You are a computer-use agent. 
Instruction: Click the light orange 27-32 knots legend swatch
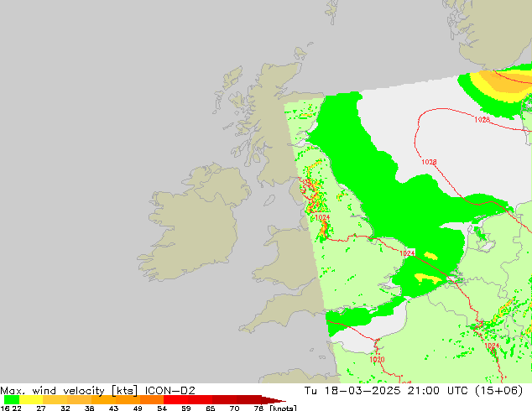tap(55, 399)
